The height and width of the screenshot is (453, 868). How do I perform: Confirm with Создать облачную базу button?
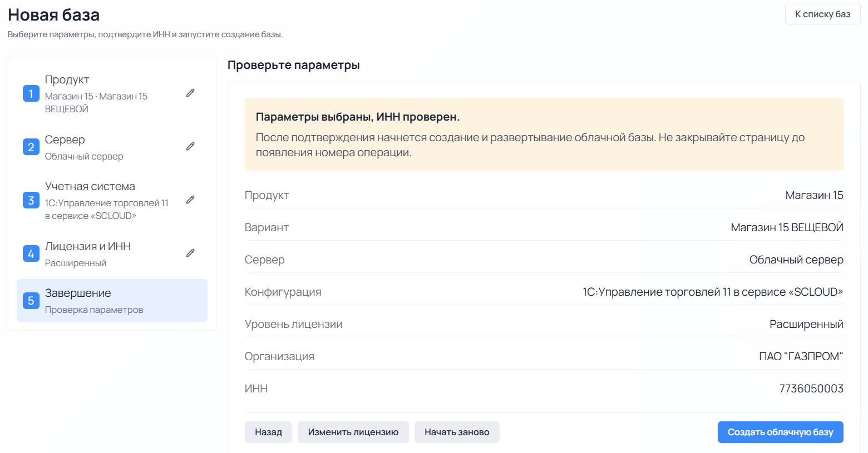coord(780,432)
